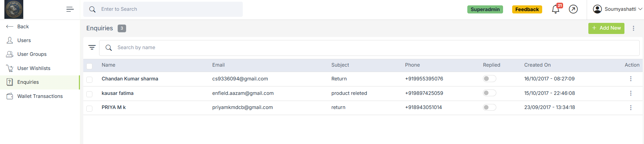
Task: Open the filter icon beside name search
Action: (x=92, y=47)
